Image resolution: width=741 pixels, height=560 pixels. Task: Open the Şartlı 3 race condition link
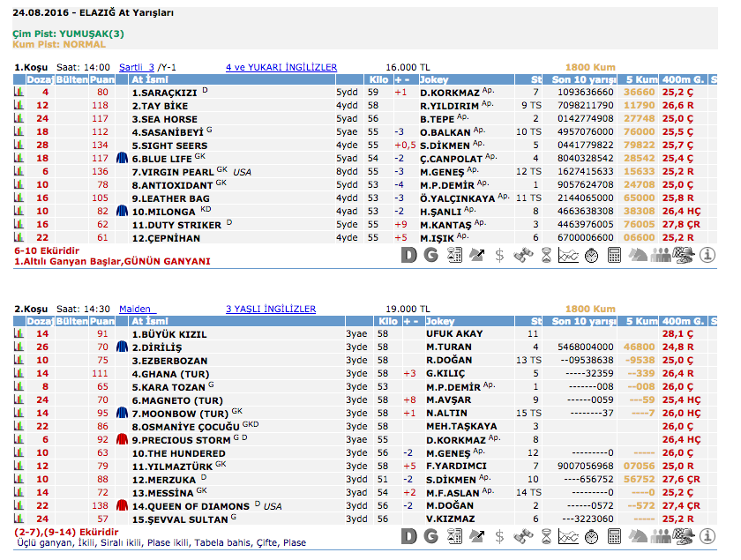click(136, 67)
